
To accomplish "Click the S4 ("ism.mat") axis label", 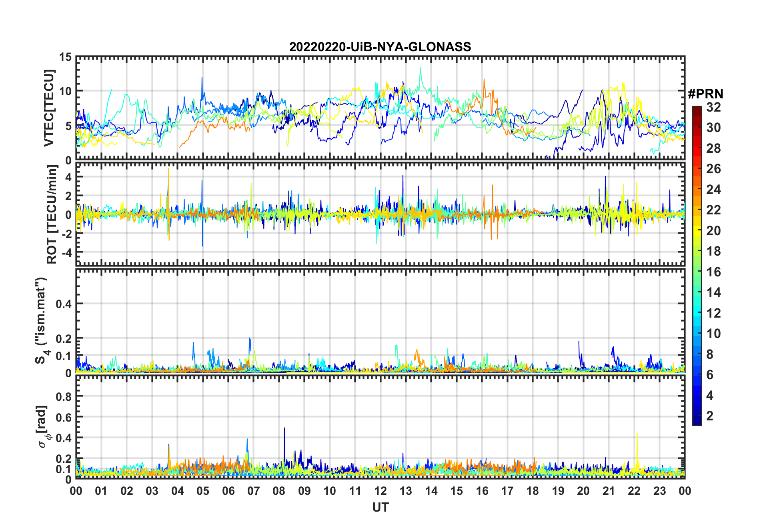I will pyautogui.click(x=42, y=321).
